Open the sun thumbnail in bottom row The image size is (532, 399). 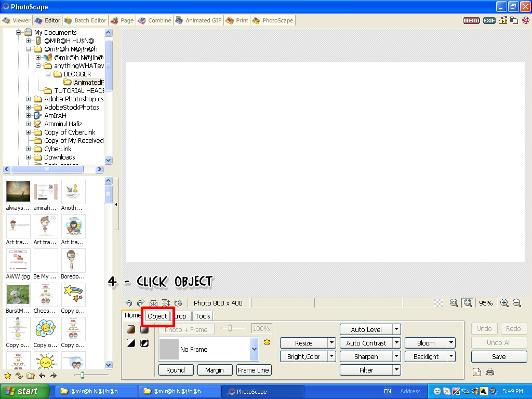tap(46, 361)
